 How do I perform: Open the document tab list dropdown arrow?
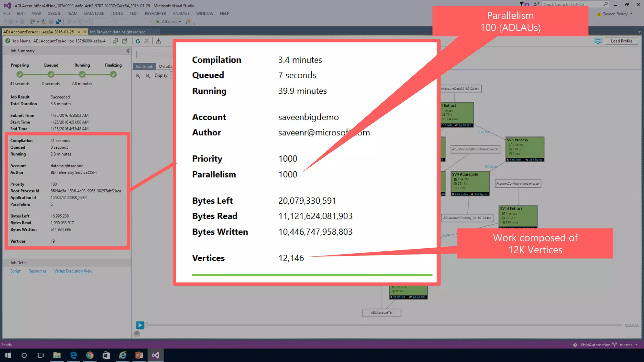click(x=639, y=32)
